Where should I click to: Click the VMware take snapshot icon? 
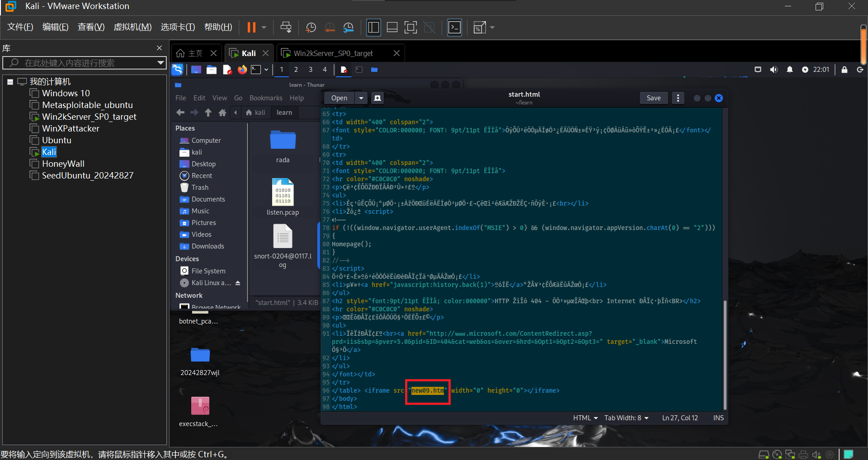pyautogui.click(x=311, y=28)
